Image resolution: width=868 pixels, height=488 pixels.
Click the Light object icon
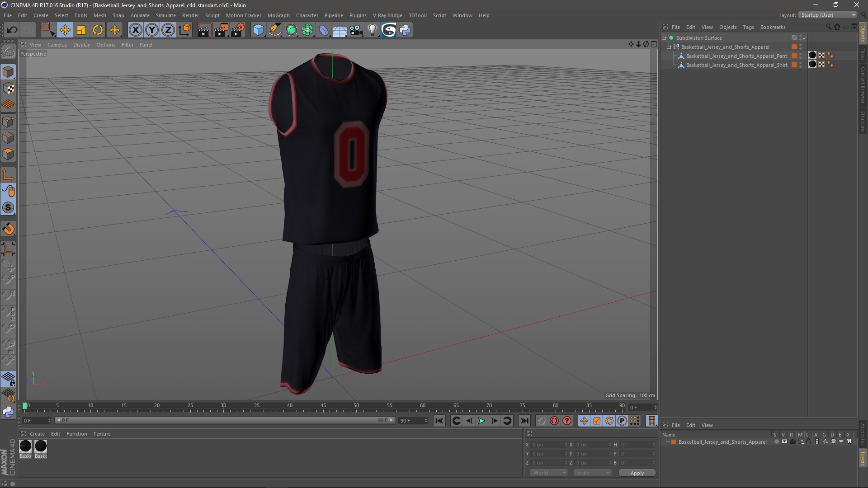coord(372,30)
